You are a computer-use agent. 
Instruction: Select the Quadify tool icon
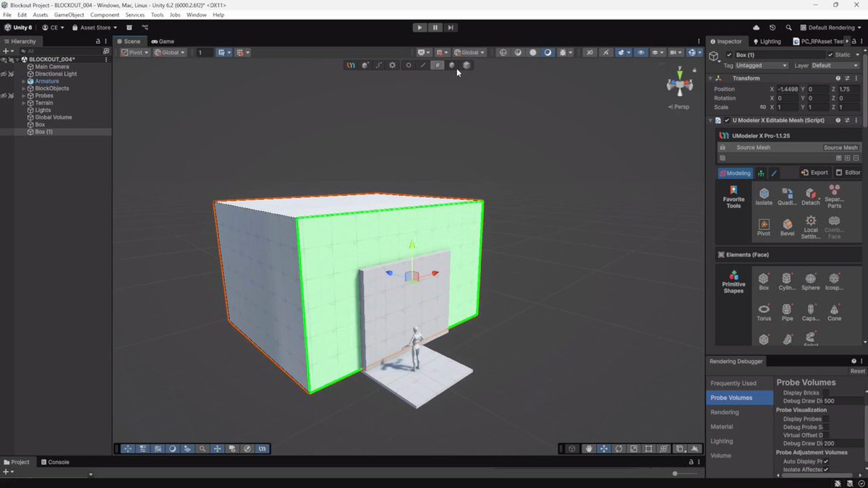[x=787, y=196]
